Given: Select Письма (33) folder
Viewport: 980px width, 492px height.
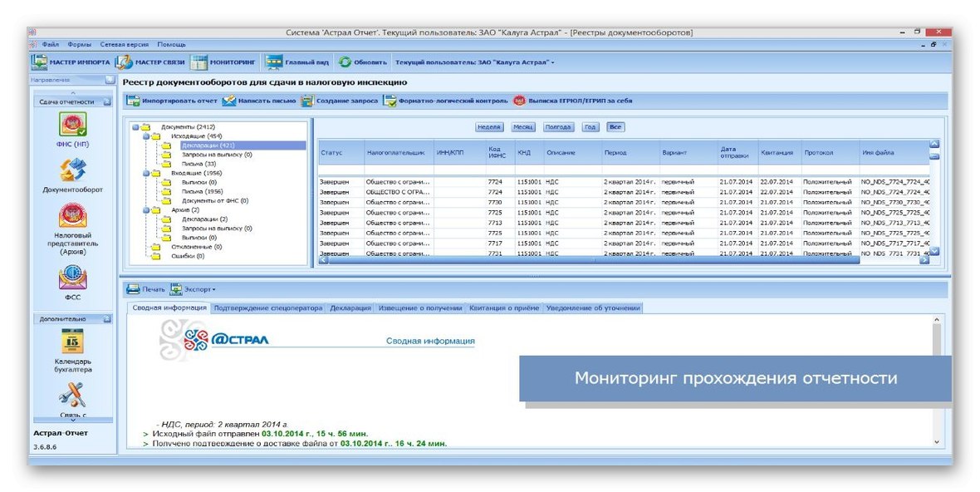Looking at the screenshot, I should 198,164.
